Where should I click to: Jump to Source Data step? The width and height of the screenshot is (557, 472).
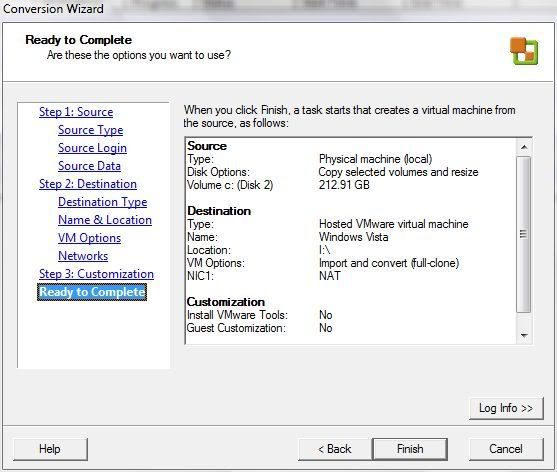pos(90,166)
